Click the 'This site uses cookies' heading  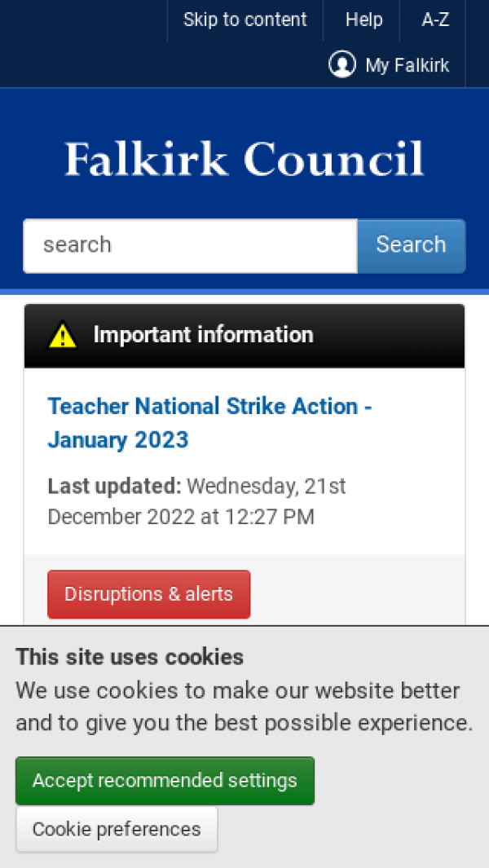pyautogui.click(x=130, y=657)
